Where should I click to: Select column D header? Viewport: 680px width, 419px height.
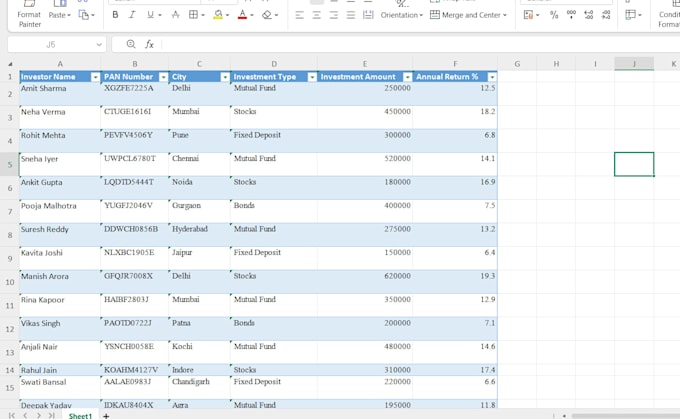pyautogui.click(x=274, y=64)
